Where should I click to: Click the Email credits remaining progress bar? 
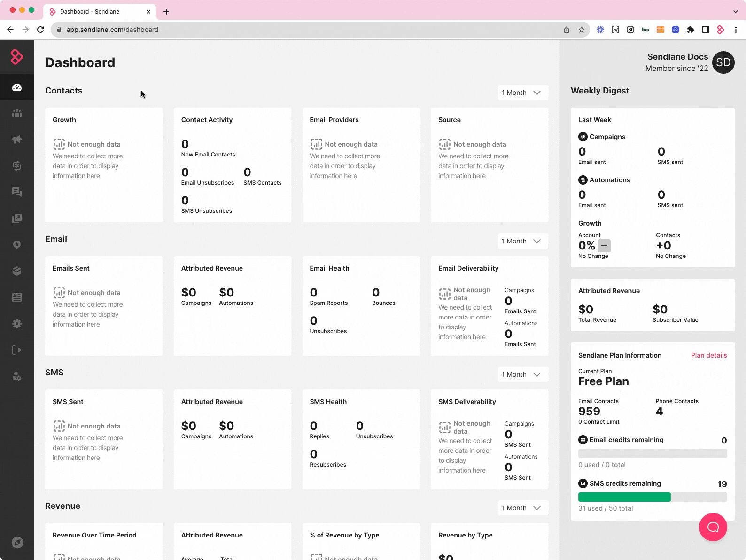coord(653,453)
